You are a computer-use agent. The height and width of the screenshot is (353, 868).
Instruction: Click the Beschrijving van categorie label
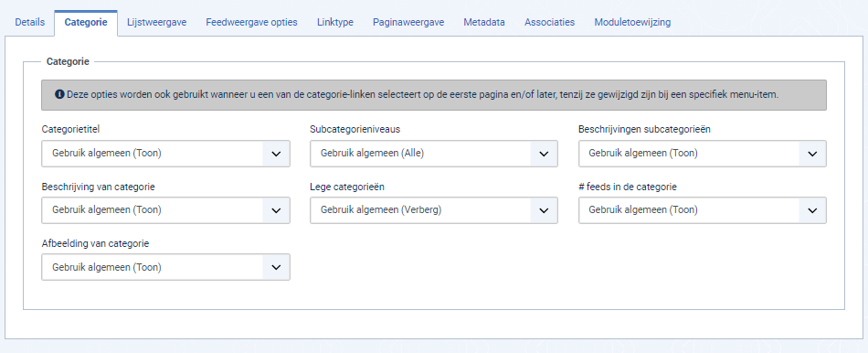[98, 187]
